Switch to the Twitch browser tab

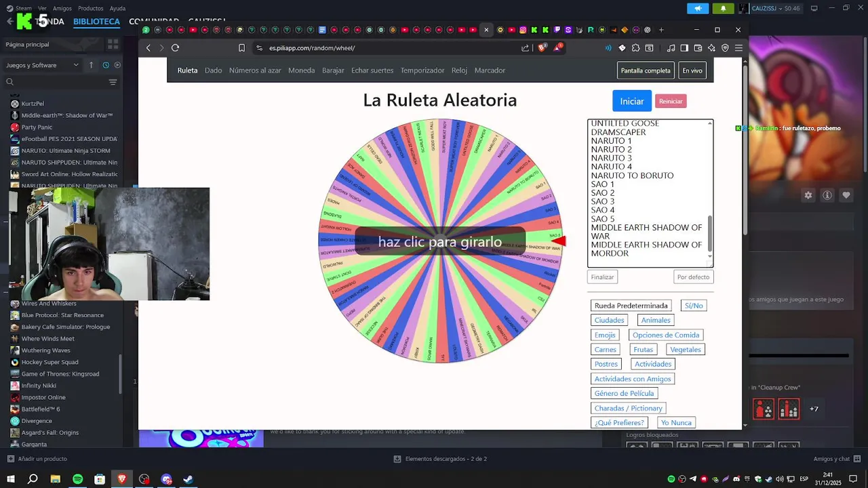[x=557, y=30]
